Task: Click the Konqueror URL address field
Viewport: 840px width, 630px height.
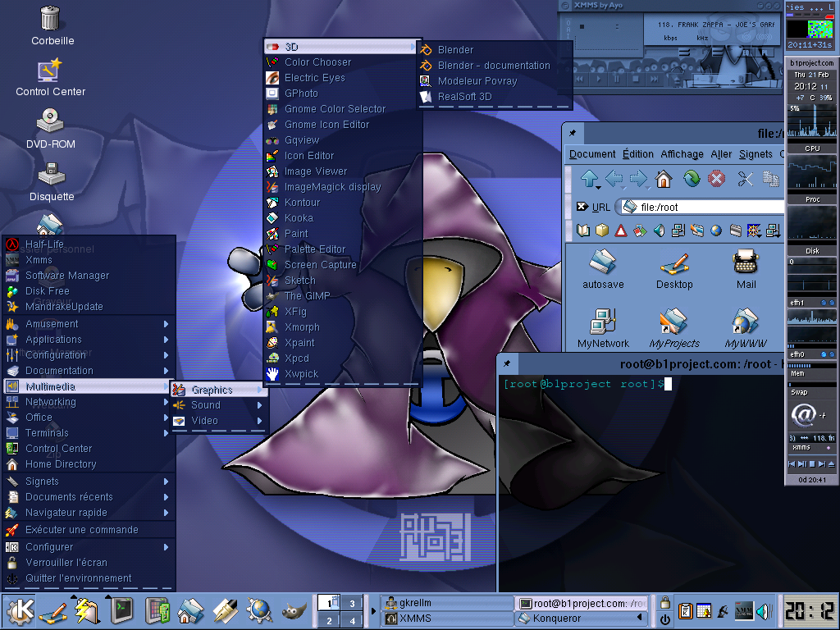Action: (702, 207)
